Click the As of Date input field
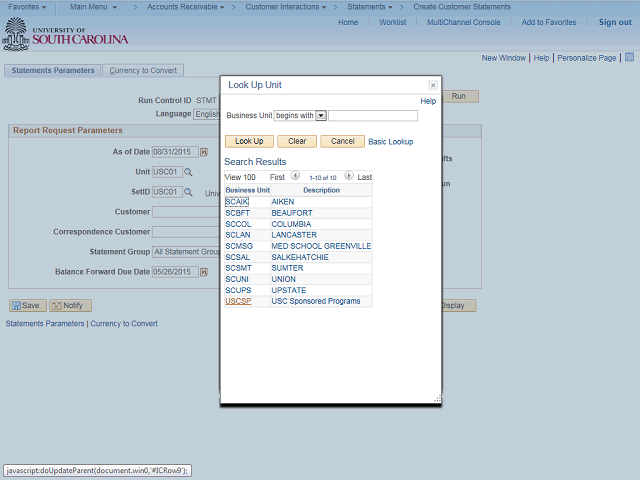The width and height of the screenshot is (640, 480). [175, 152]
